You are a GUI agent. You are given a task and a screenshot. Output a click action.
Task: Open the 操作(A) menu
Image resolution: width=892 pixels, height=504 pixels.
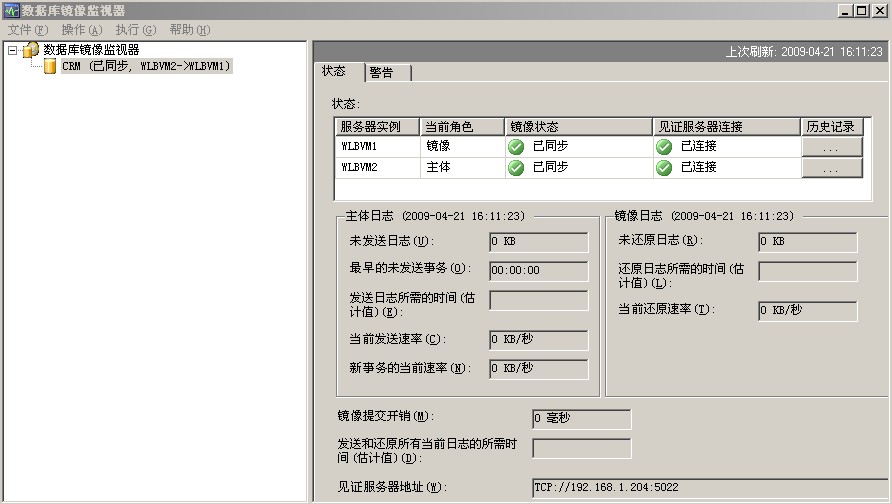(81, 30)
